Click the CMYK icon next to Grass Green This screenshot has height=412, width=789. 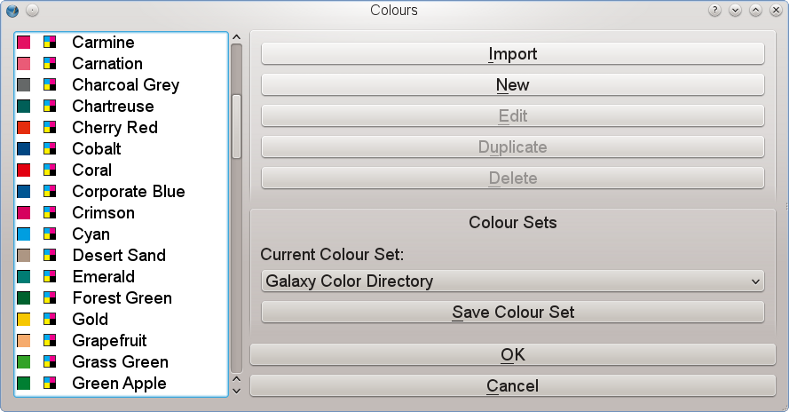coord(49,362)
